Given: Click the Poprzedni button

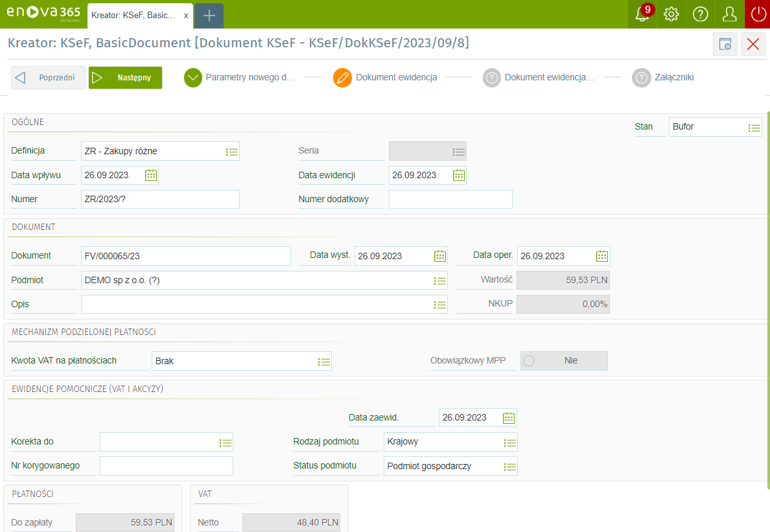Looking at the screenshot, I should point(48,78).
